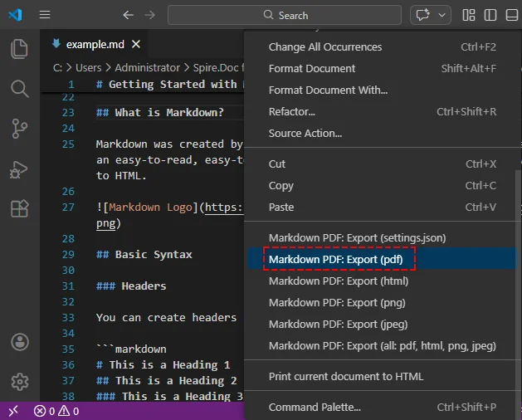
Task: Click the '## What is Markdown?' heading
Action: pos(160,113)
